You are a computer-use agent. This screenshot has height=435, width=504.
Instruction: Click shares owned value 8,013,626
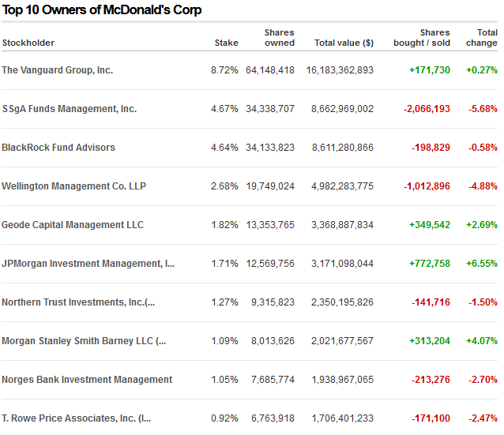pyautogui.click(x=273, y=341)
